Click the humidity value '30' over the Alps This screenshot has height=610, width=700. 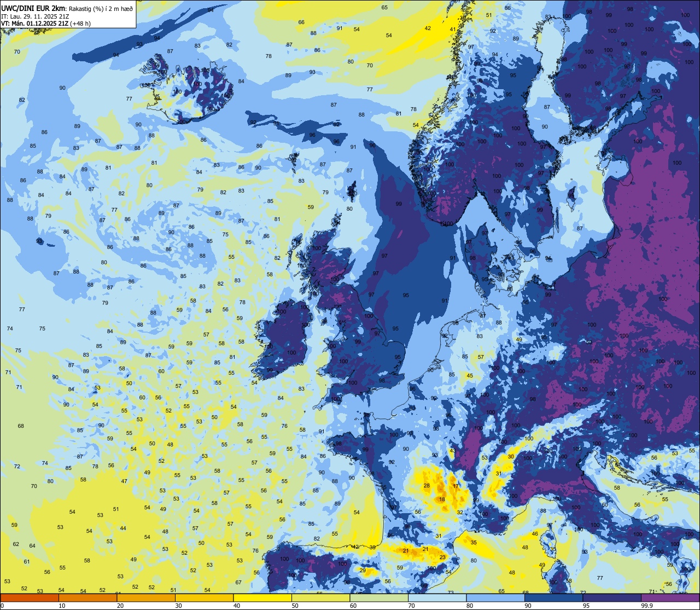511,456
